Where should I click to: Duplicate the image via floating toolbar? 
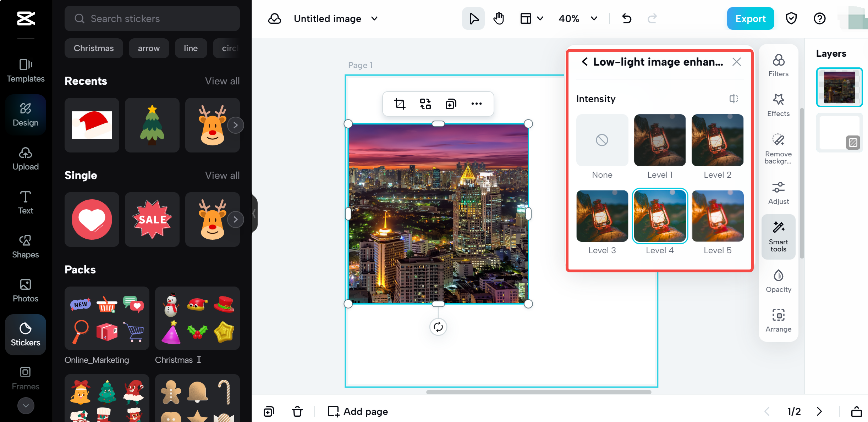(x=451, y=104)
